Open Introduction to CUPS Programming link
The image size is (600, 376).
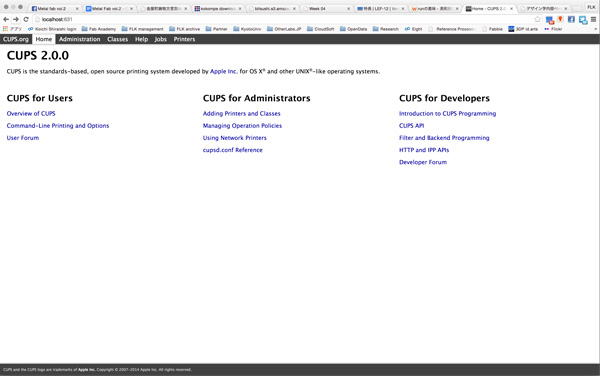(447, 114)
